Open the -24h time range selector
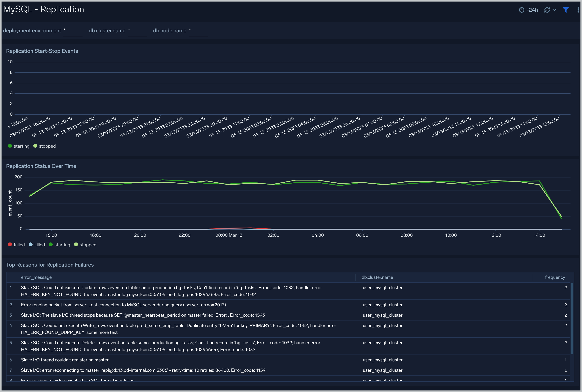The image size is (582, 392). 528,10
